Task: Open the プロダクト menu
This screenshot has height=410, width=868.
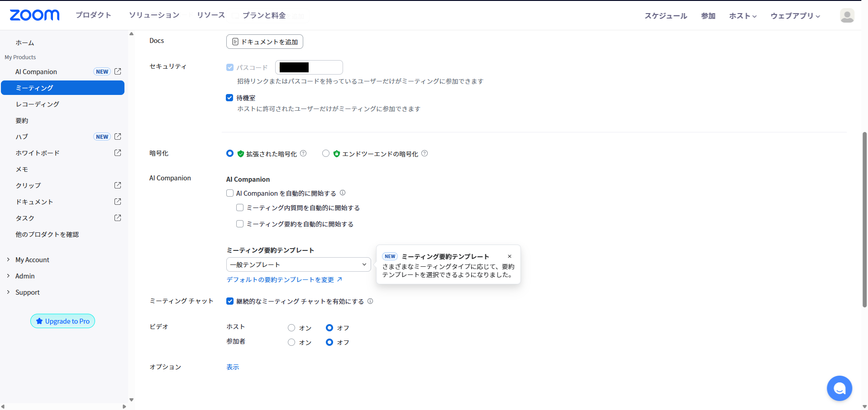Action: tap(93, 14)
